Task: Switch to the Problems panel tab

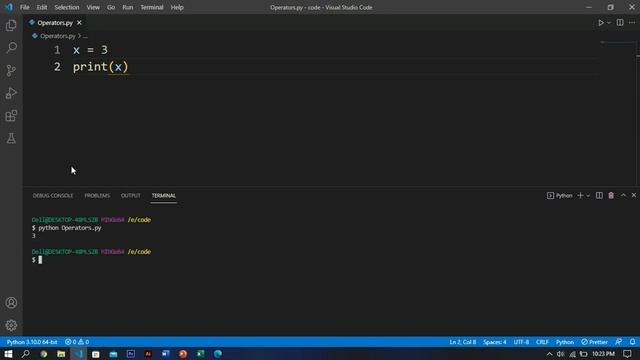Action: [x=97, y=196]
